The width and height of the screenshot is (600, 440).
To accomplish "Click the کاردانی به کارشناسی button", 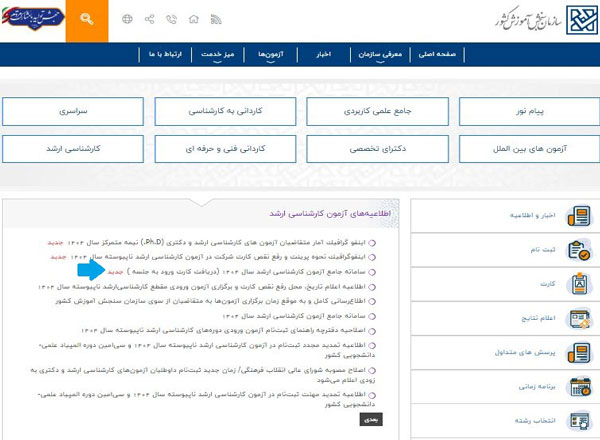I will (x=225, y=111).
